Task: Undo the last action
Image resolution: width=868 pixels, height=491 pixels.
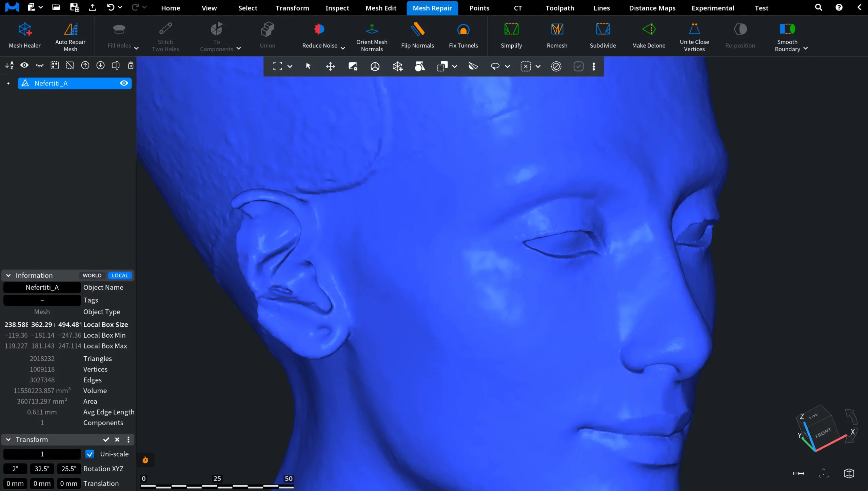Action: 111,7
